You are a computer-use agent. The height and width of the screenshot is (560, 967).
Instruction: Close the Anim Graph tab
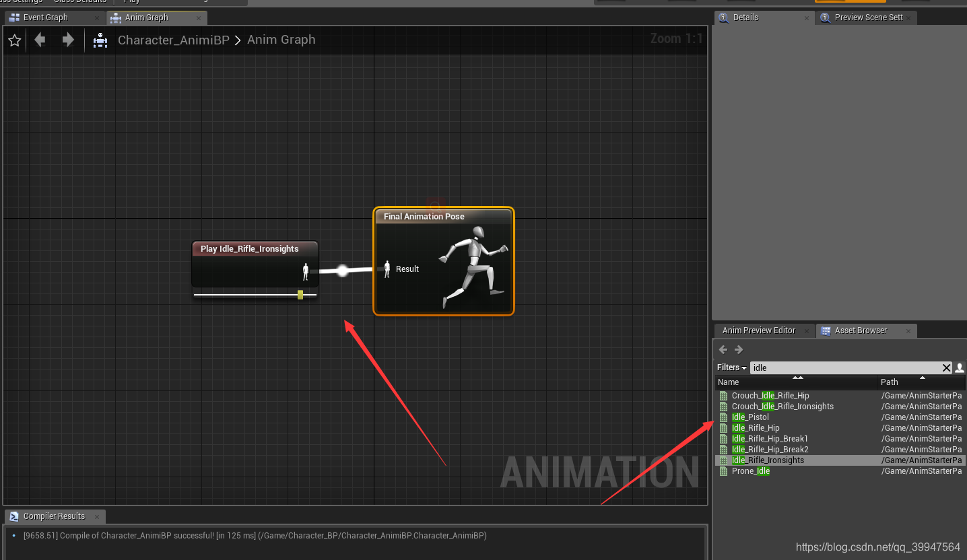[199, 18]
